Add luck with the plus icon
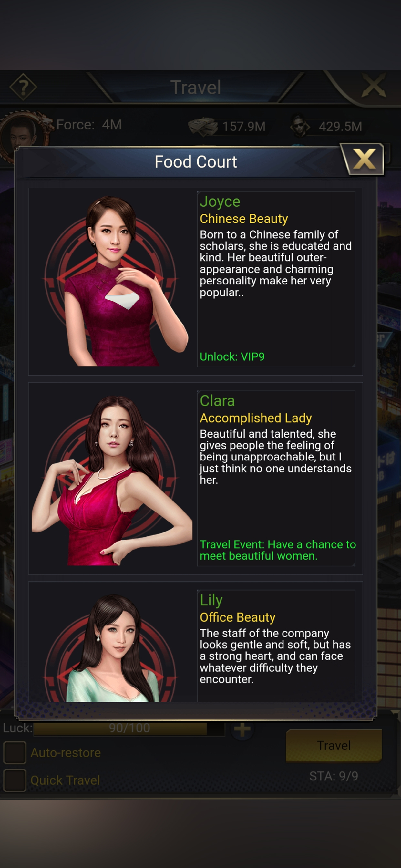 point(242,729)
